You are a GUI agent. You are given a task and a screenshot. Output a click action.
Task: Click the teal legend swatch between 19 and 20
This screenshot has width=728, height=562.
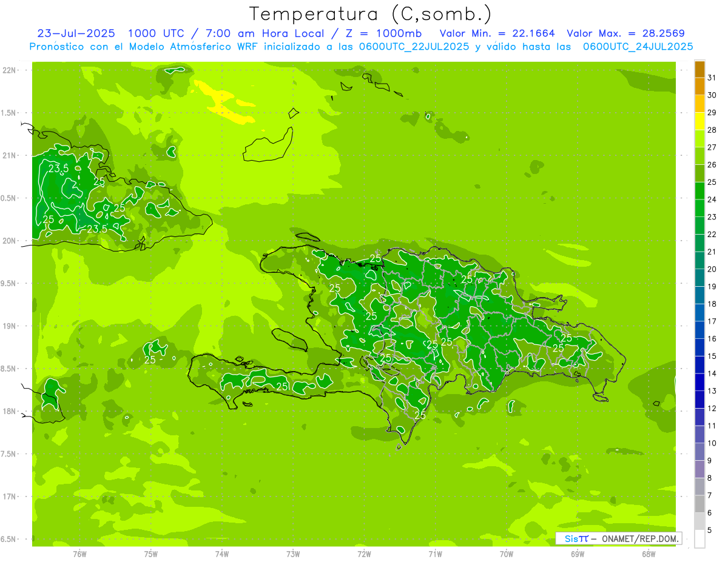699,278
